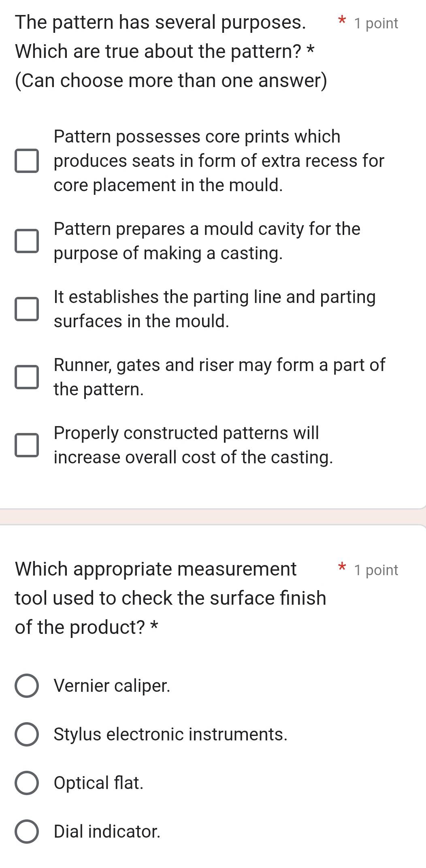Image resolution: width=426 pixels, height=868 pixels.
Task: Click the label text 'surfaces in the mould.'
Action: coord(141,322)
